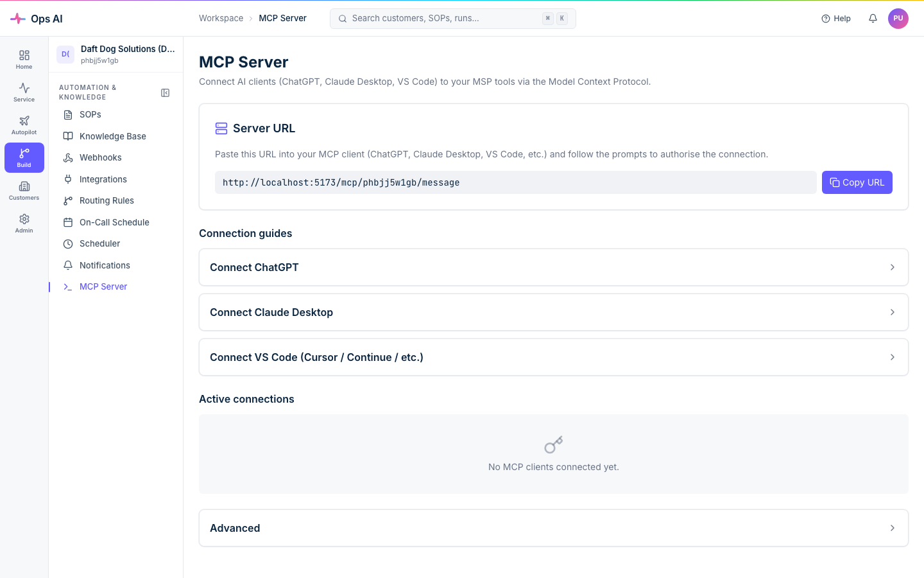Screen dimensions: 924x578
Task: Open Service section icon
Action: (x=24, y=88)
